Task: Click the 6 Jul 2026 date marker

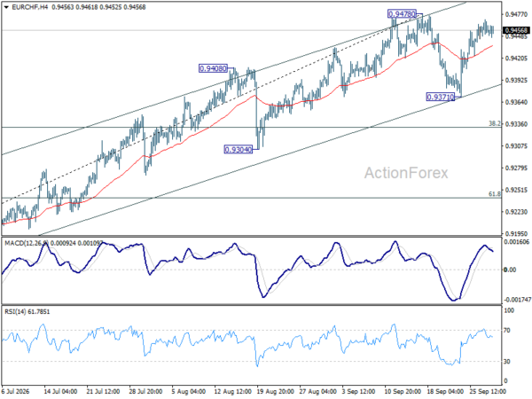Action: (x=16, y=392)
